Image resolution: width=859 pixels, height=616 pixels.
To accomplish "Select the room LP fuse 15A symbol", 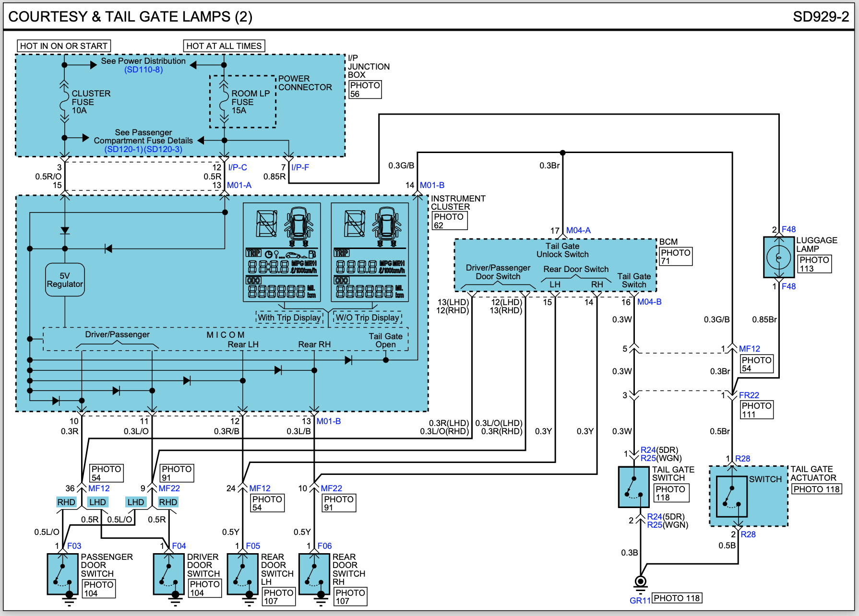I will [224, 102].
